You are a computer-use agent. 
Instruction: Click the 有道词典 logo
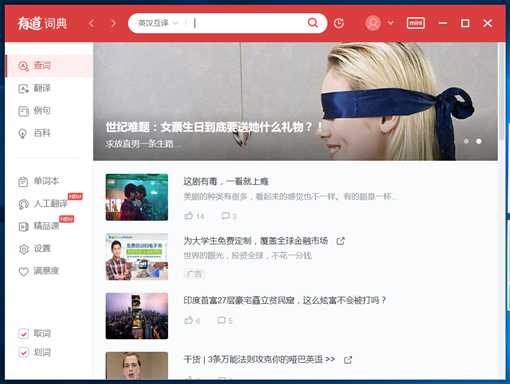43,23
